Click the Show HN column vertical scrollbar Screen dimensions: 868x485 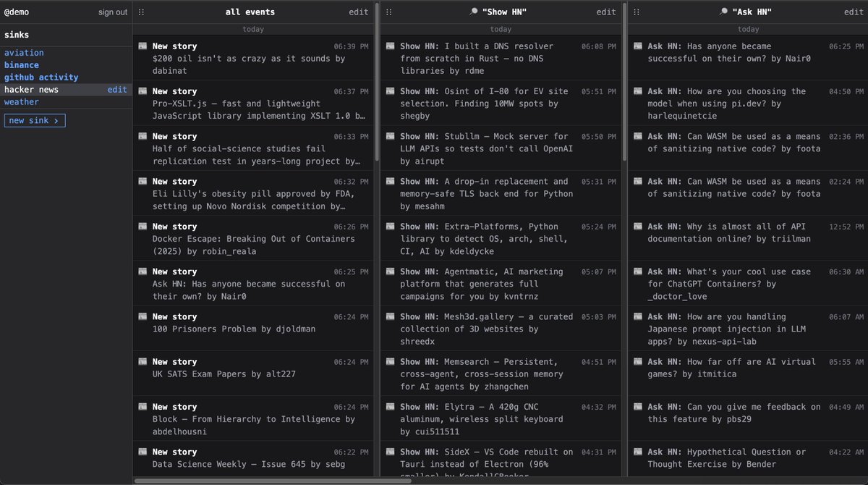pos(624,81)
